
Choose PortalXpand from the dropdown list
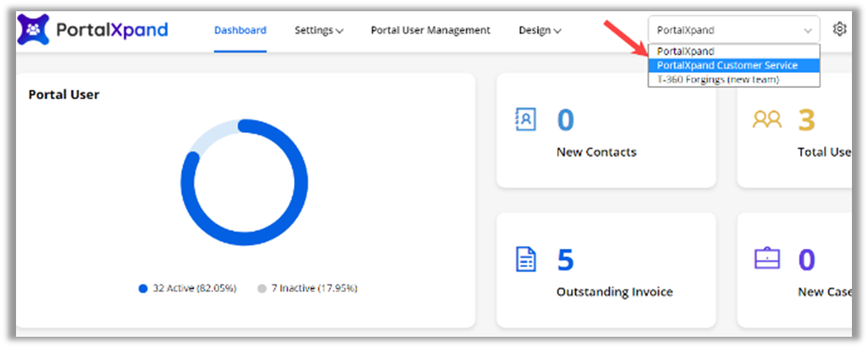click(x=686, y=51)
